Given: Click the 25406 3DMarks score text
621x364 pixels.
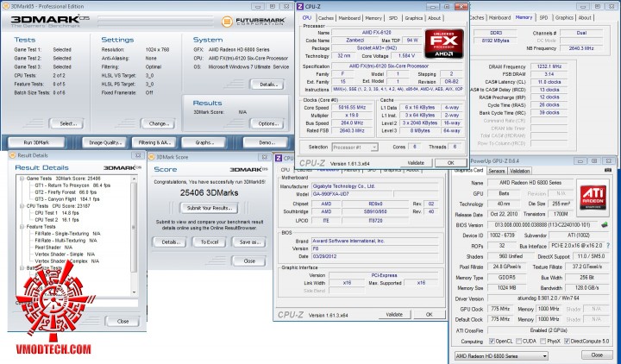Looking at the screenshot, I should click(209, 193).
